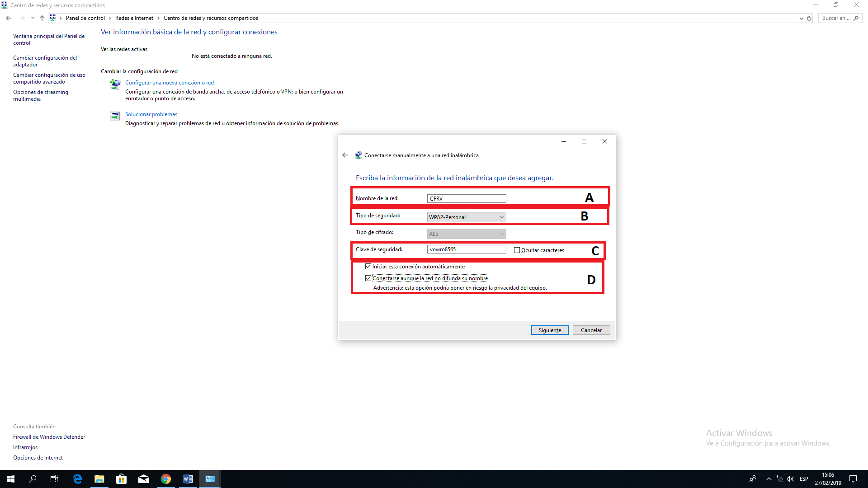This screenshot has width=868, height=488.
Task: Click the Solucionar problemas icon
Action: pyautogui.click(x=115, y=116)
